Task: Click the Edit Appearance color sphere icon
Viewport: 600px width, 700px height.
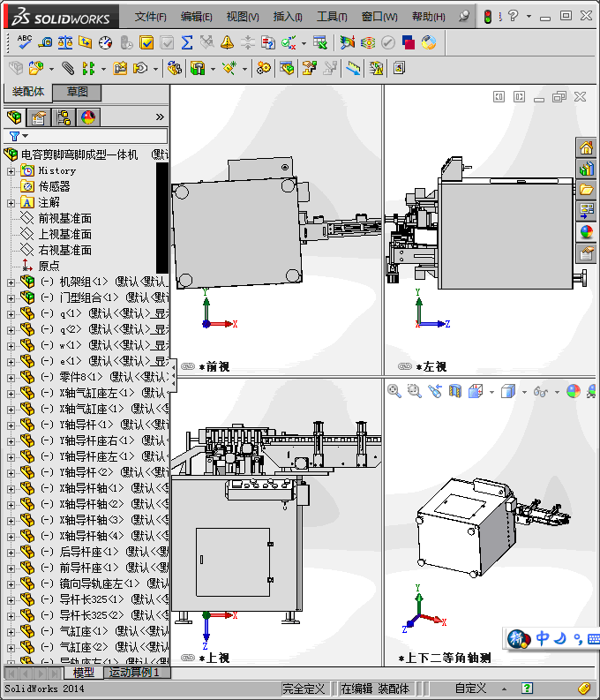Action: 573,391
